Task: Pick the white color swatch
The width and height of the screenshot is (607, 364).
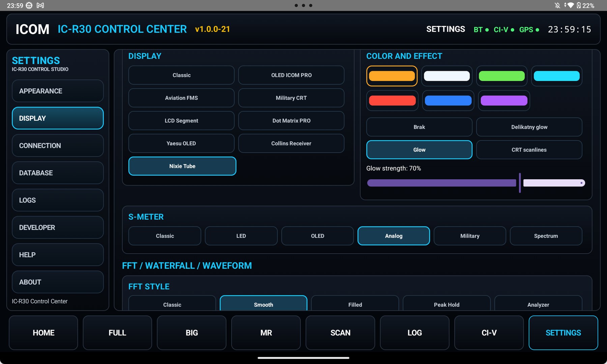Action: point(447,76)
